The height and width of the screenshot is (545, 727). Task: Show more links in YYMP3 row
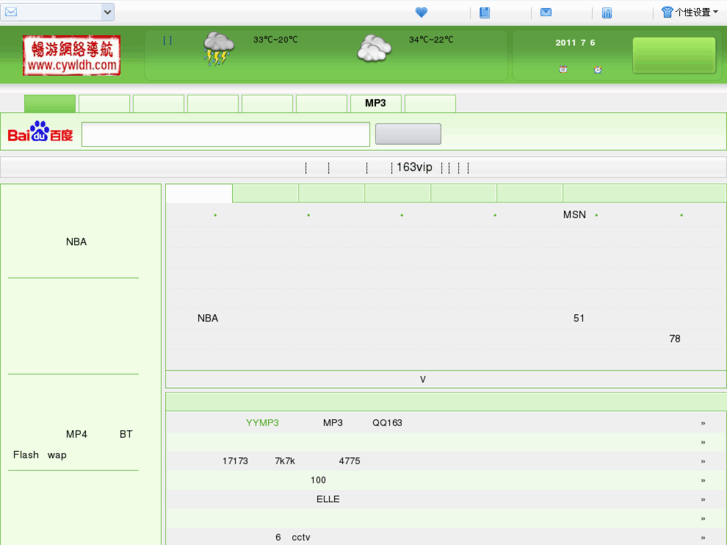[703, 423]
